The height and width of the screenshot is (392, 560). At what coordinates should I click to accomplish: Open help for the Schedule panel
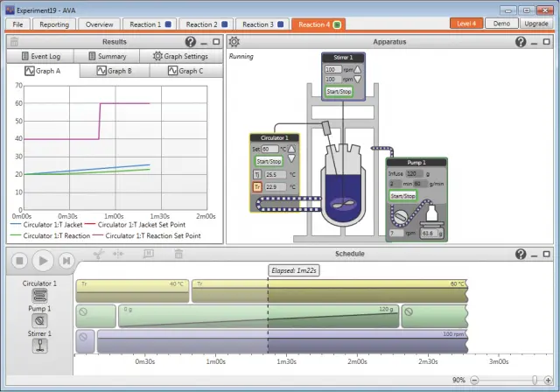[x=521, y=254]
